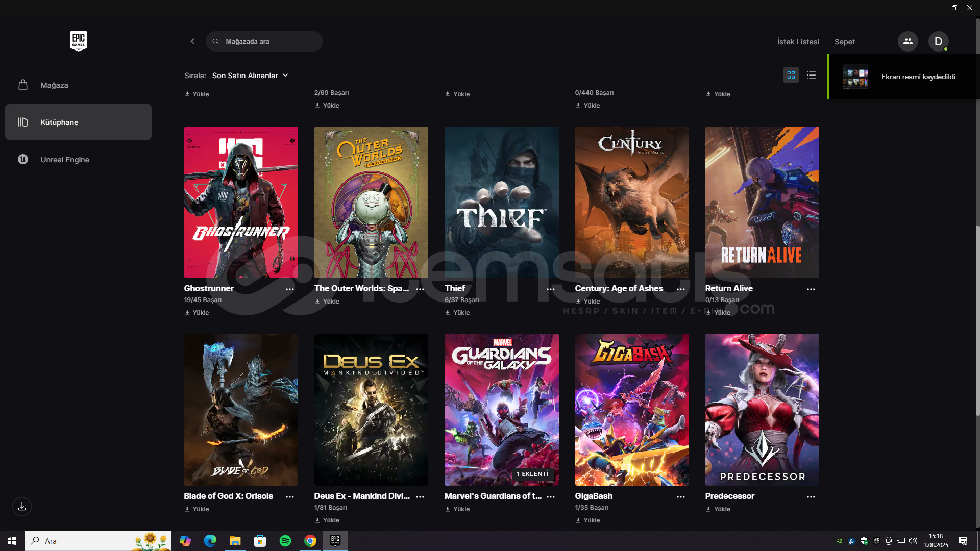This screenshot has width=980, height=551.
Task: Click the Century: Age of Ashes title
Action: pos(619,288)
